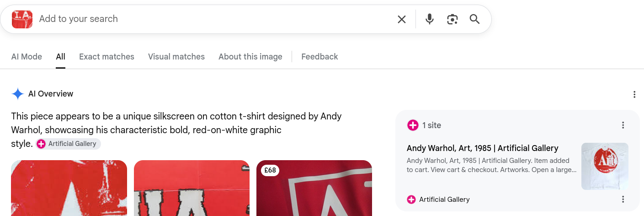Switch to AI Mode tab
644x216 pixels.
coord(27,57)
